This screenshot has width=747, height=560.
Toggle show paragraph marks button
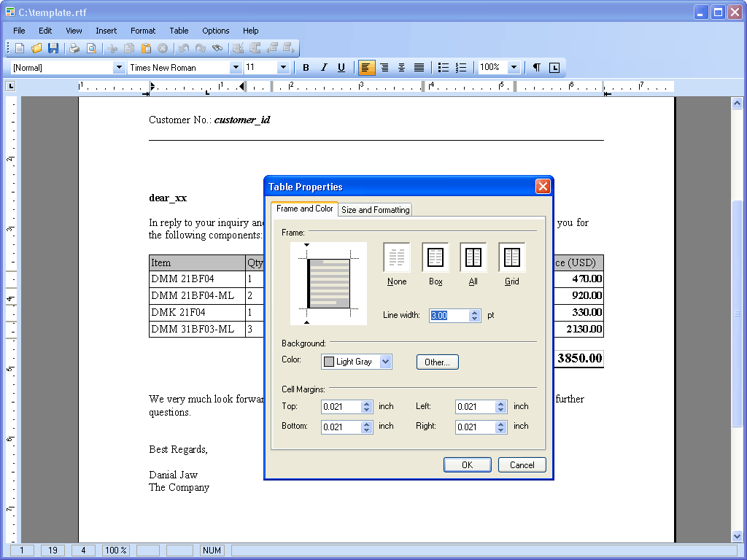[537, 68]
